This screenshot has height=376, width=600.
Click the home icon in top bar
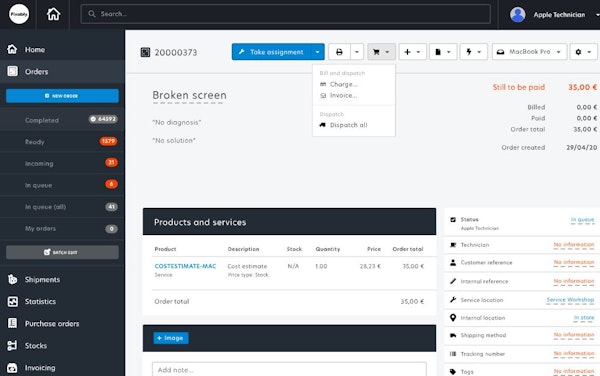[x=53, y=14]
